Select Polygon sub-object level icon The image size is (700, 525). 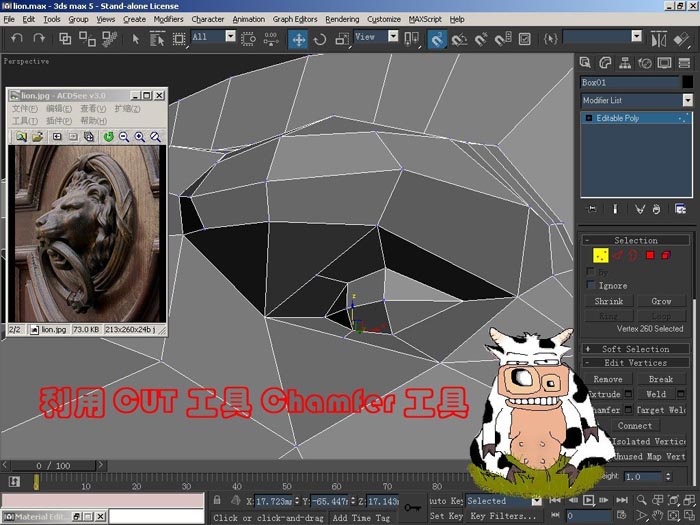(650, 255)
